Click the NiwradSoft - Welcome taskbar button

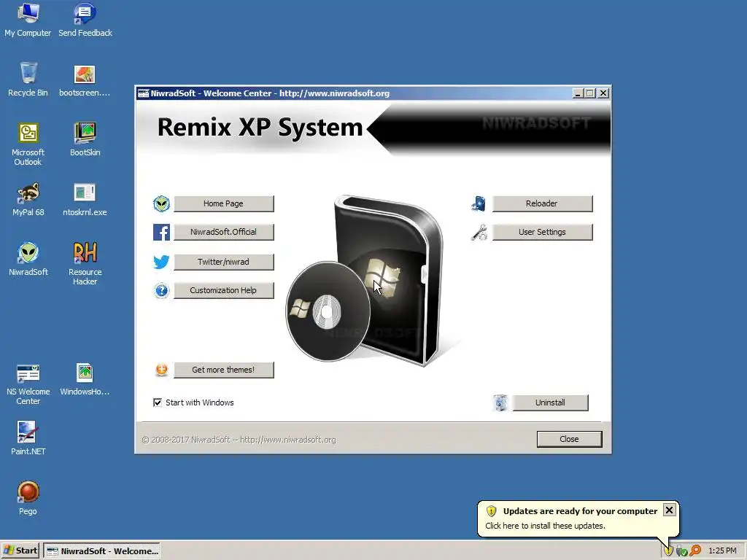[x=101, y=551]
